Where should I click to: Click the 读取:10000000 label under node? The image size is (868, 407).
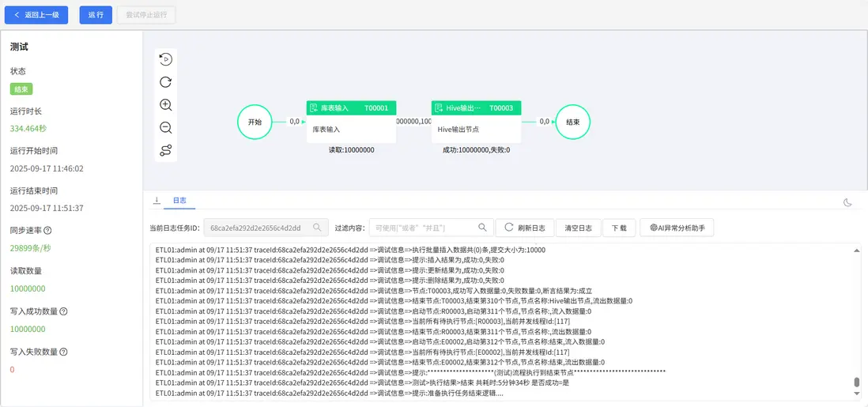coord(352,150)
